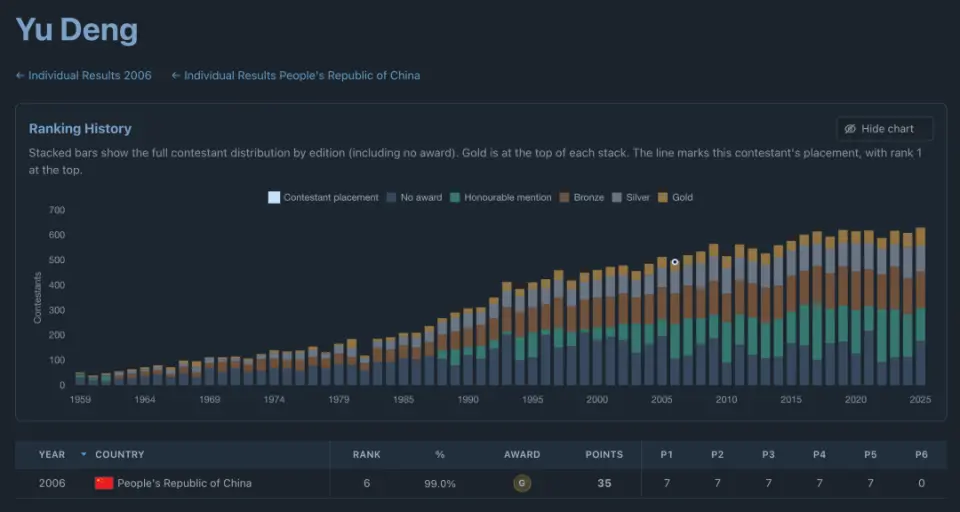This screenshot has height=512, width=960.
Task: Sort table by AWARD column header
Action: pyautogui.click(x=522, y=454)
